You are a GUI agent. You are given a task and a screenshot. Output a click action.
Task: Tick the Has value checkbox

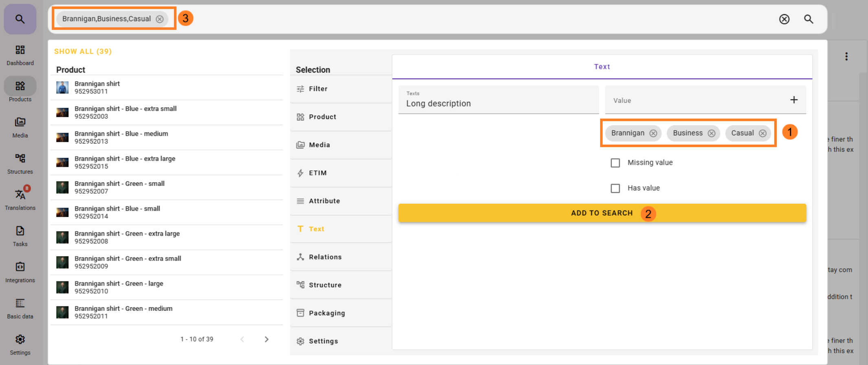(x=615, y=188)
